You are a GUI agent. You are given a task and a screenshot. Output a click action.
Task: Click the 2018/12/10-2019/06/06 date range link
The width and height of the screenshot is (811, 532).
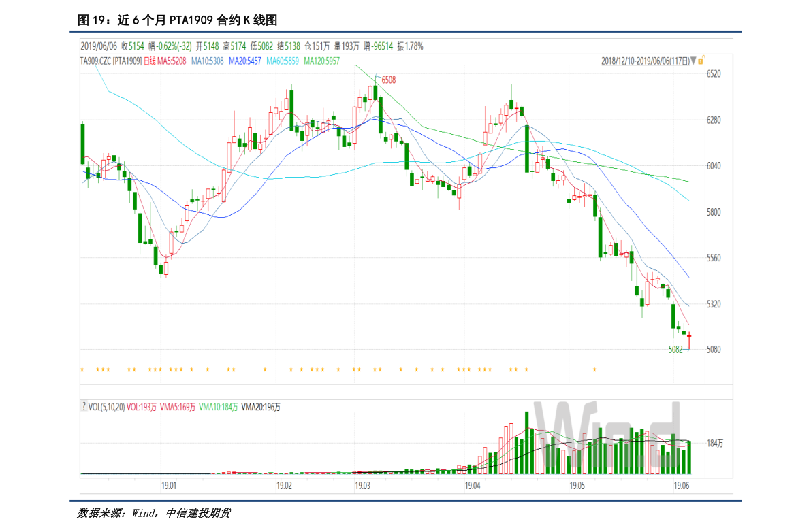pos(645,61)
